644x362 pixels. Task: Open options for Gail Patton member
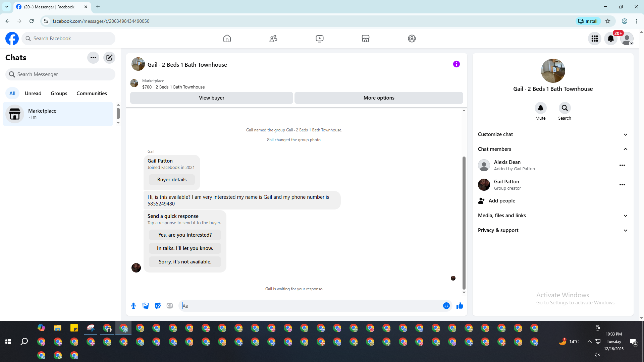622,185
